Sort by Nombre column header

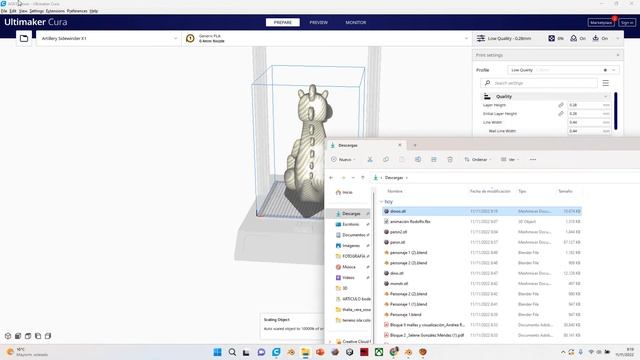point(395,191)
